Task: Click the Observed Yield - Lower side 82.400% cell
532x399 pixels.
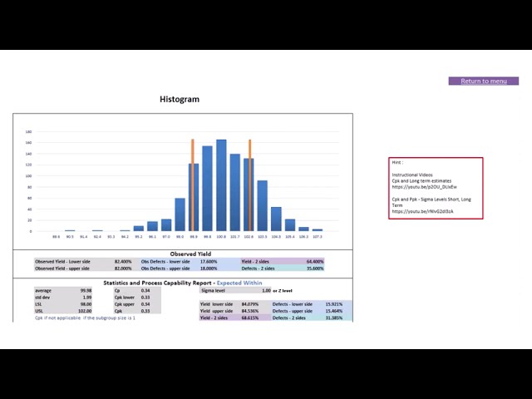Action: pos(123,262)
